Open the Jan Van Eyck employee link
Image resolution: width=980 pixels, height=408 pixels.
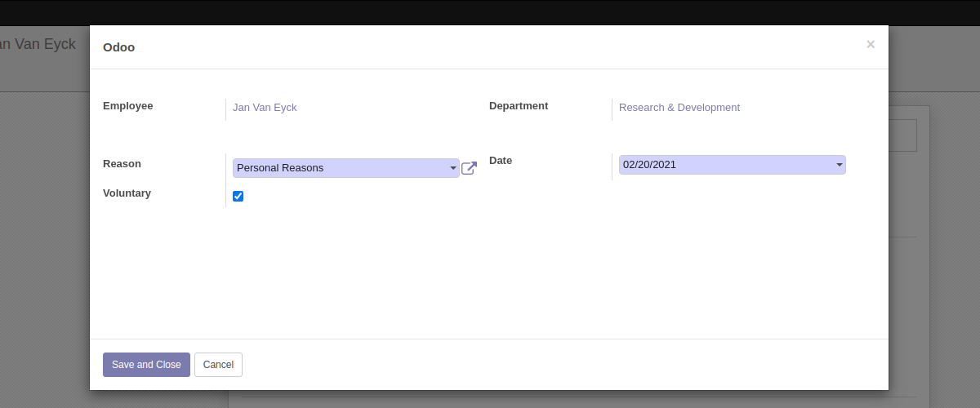tap(265, 108)
